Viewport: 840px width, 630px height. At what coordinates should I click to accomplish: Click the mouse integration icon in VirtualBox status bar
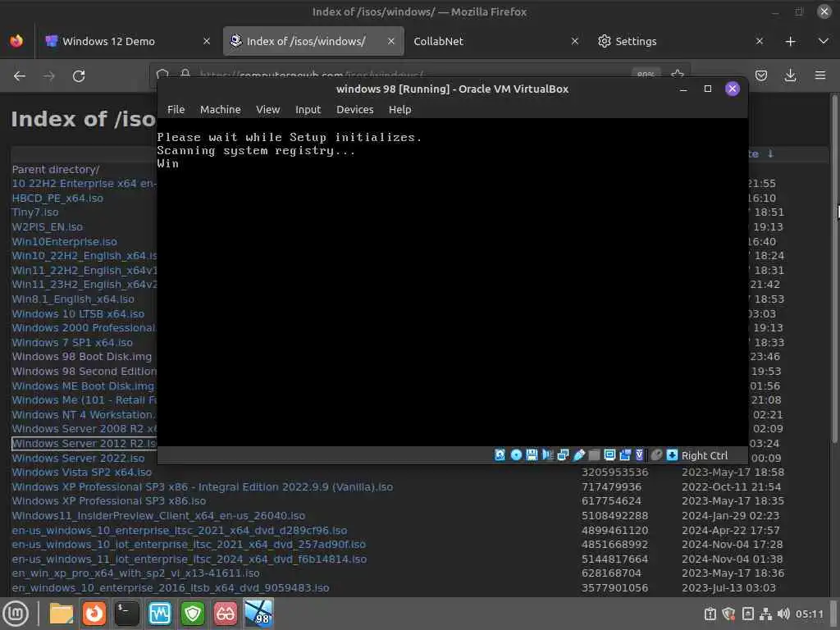point(656,454)
